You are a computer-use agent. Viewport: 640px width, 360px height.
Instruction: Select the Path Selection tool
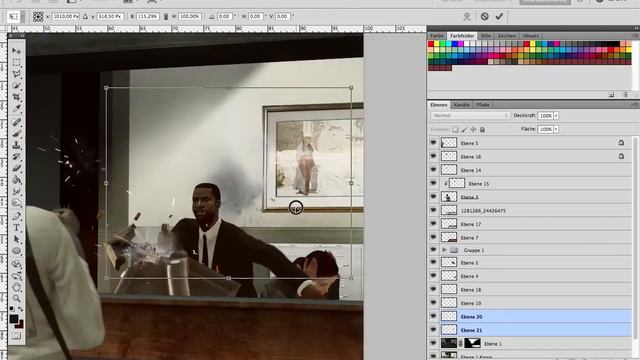pos(16,239)
